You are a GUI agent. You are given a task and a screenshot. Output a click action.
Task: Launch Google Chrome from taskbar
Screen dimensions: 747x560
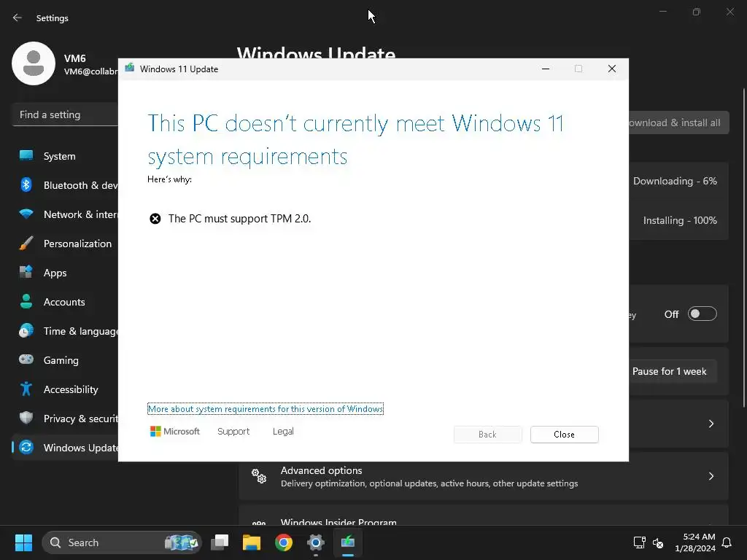284,542
